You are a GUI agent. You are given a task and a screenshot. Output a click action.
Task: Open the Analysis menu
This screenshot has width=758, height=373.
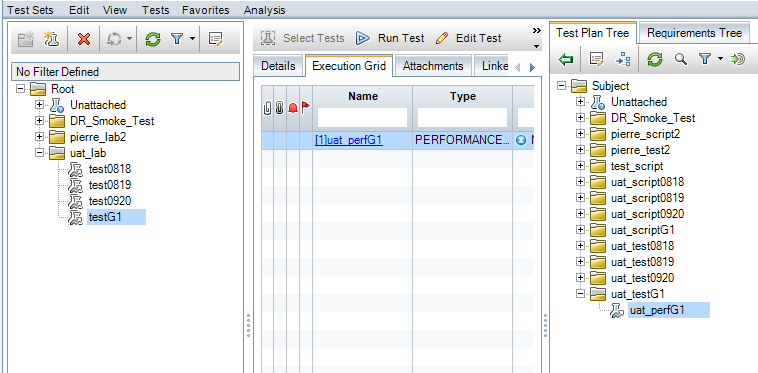[x=264, y=10]
